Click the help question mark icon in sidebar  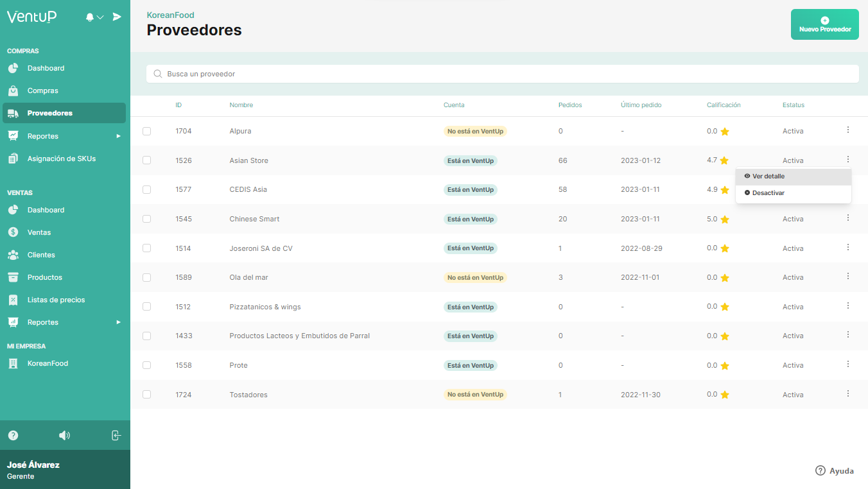point(13,435)
